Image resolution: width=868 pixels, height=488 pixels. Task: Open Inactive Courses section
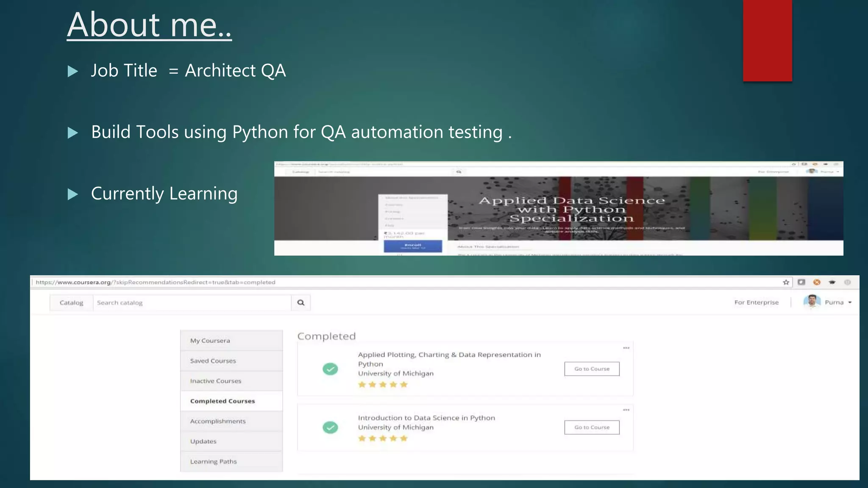[x=231, y=381]
